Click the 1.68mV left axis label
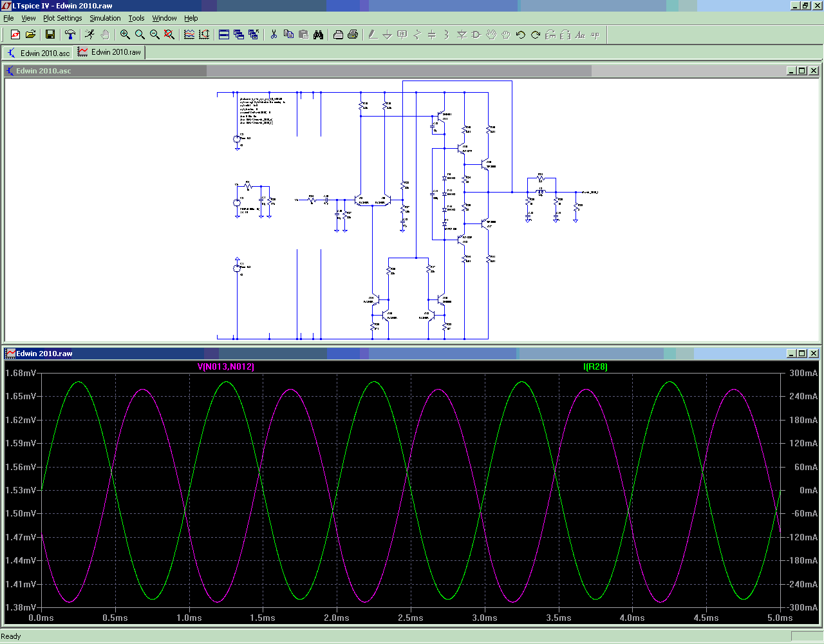Viewport: 824px width, 644px height. (20, 373)
